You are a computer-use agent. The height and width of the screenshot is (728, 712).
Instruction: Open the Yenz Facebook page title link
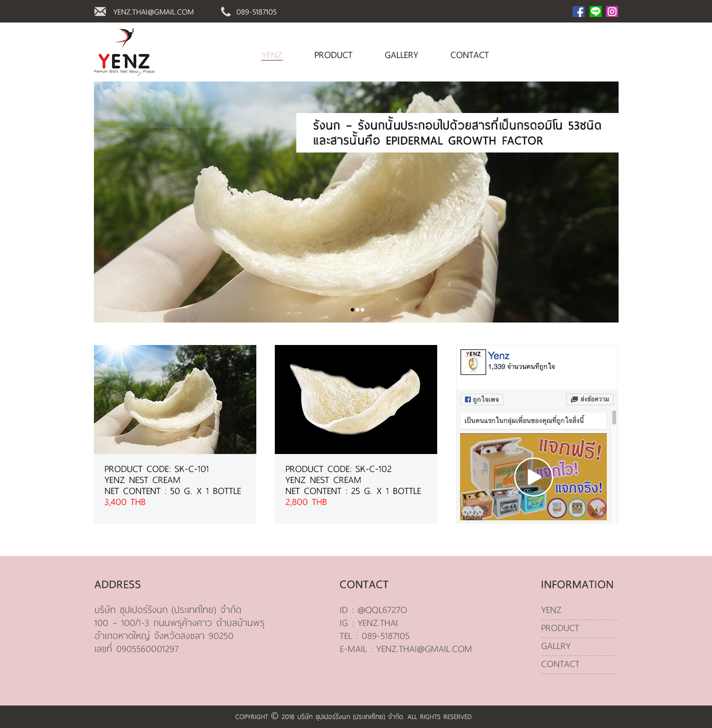[x=499, y=355]
